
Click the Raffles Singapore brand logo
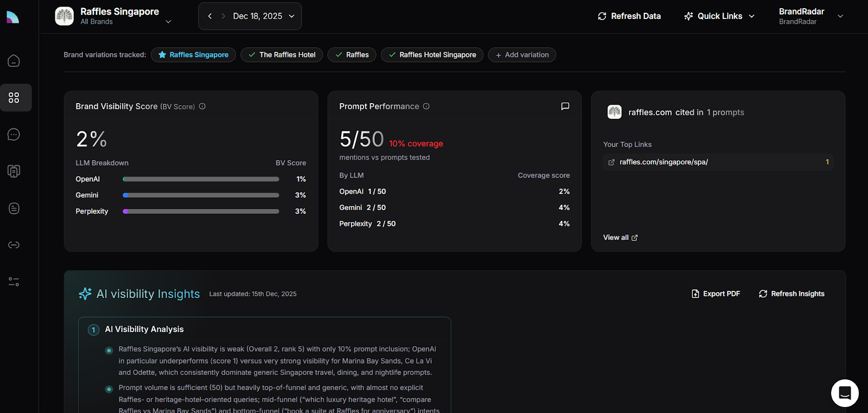65,16
